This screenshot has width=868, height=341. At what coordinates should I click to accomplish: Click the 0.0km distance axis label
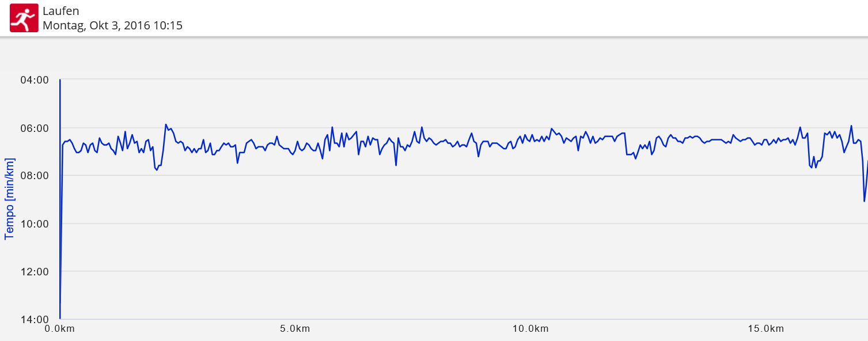coord(60,329)
